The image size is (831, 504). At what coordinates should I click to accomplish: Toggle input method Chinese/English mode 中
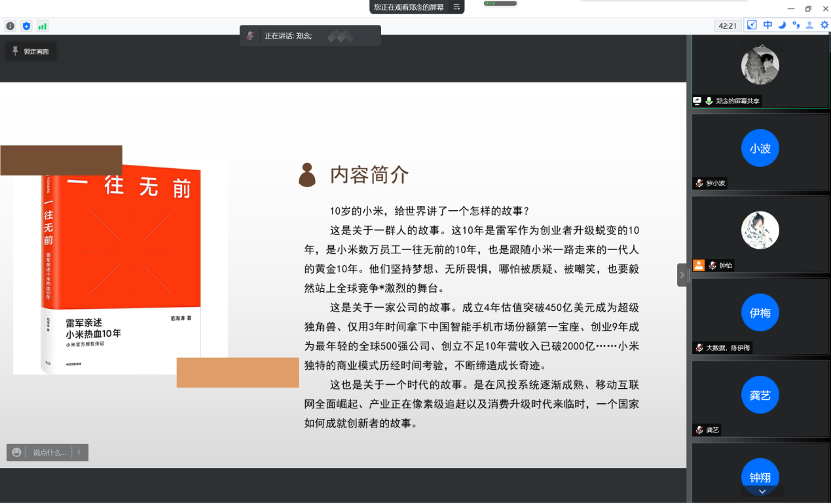coord(767,25)
